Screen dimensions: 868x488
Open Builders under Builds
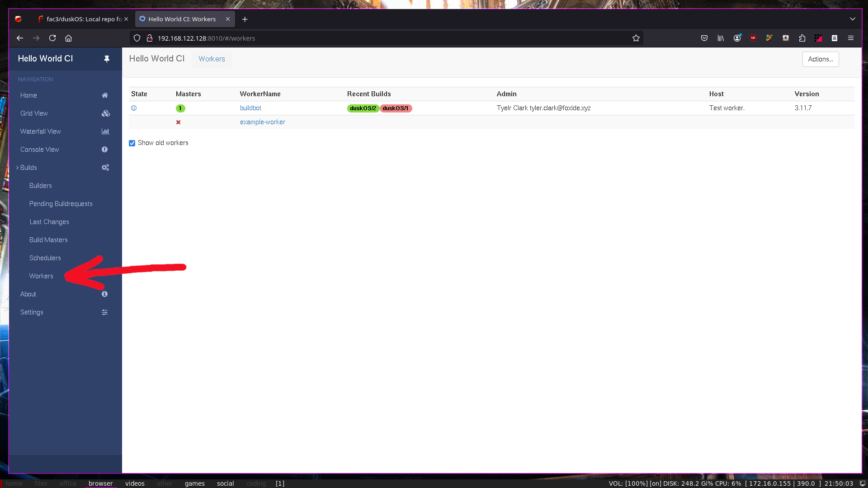pyautogui.click(x=41, y=186)
